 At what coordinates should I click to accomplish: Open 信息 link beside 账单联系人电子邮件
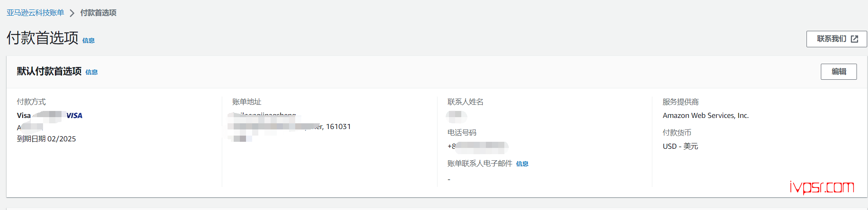522,164
